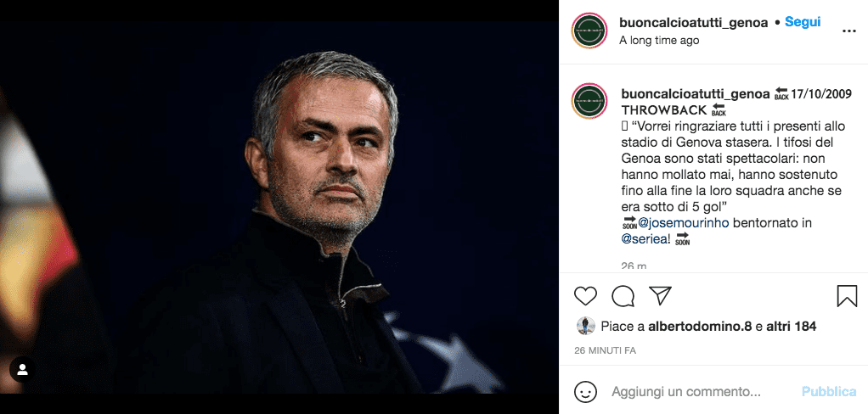868x414 pixels.
Task: Open albertodomino.8 liker profile
Action: pyautogui.click(x=699, y=326)
